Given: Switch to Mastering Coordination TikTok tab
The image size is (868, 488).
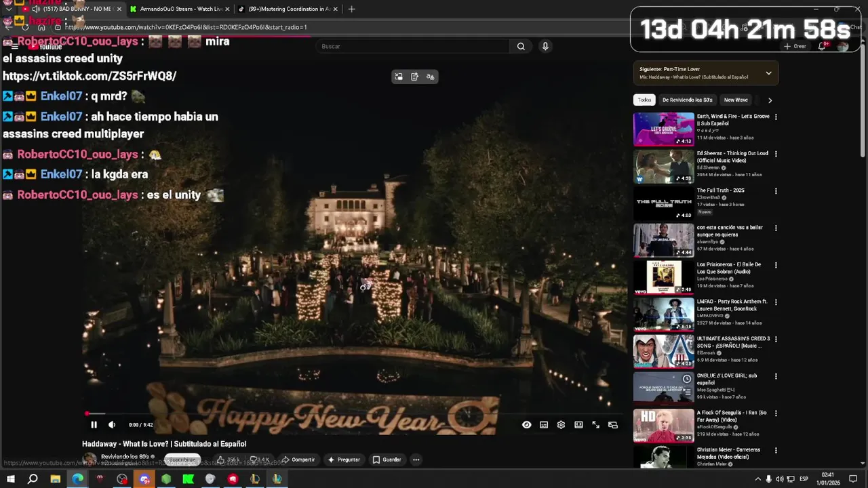Looking at the screenshot, I should 288,9.
